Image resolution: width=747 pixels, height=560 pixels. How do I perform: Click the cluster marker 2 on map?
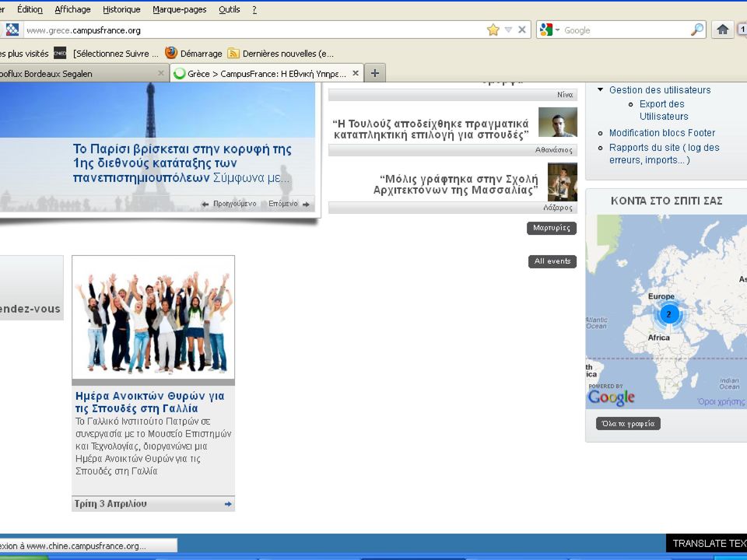pos(669,313)
